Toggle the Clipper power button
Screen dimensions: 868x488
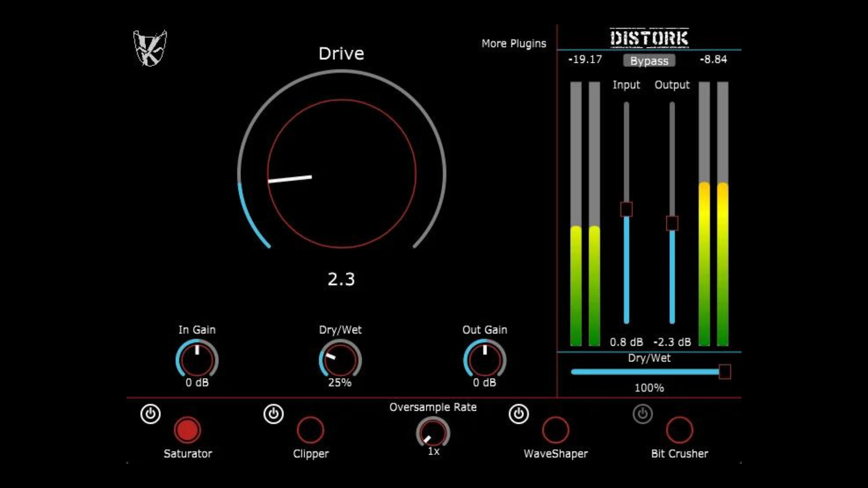pos(273,413)
